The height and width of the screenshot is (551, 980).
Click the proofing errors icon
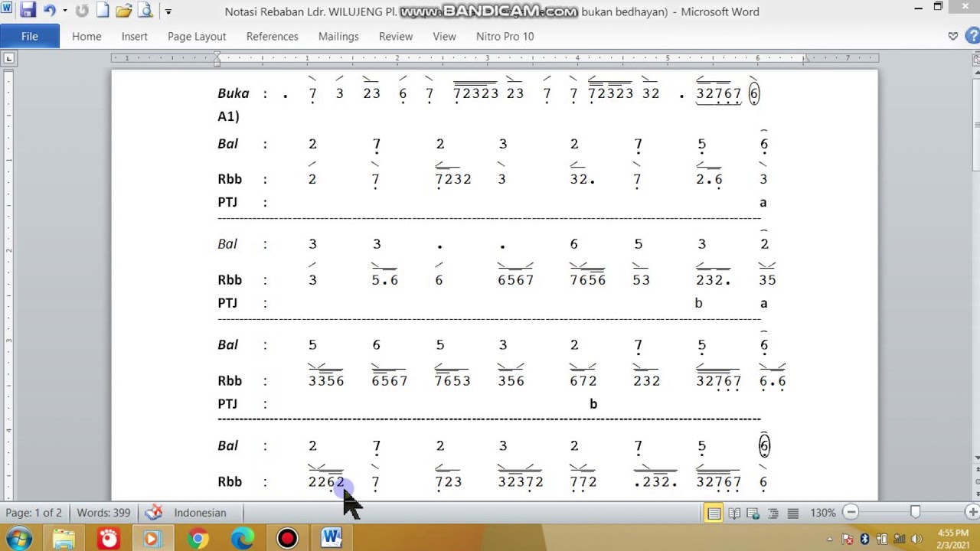pyautogui.click(x=154, y=513)
